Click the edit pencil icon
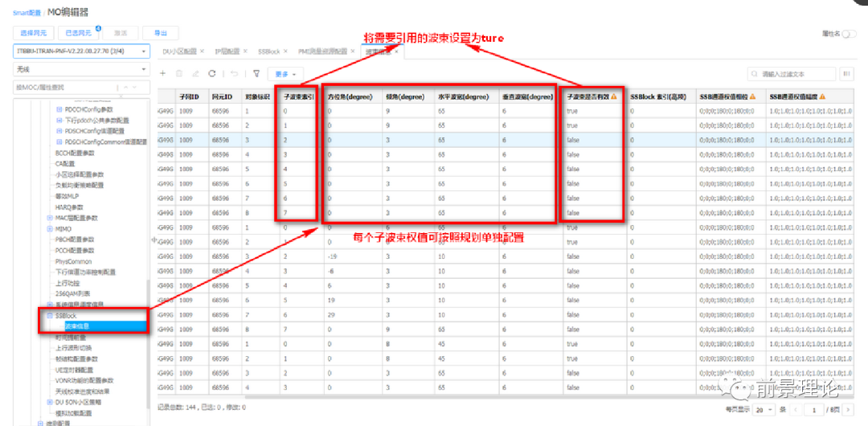Image resolution: width=868 pixels, height=426 pixels. [195, 73]
